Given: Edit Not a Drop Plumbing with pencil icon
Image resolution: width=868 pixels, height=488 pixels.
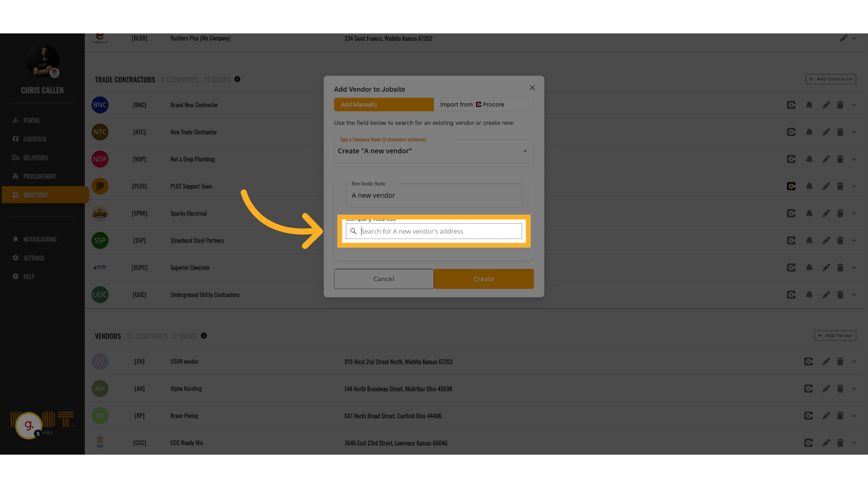Looking at the screenshot, I should click(826, 159).
